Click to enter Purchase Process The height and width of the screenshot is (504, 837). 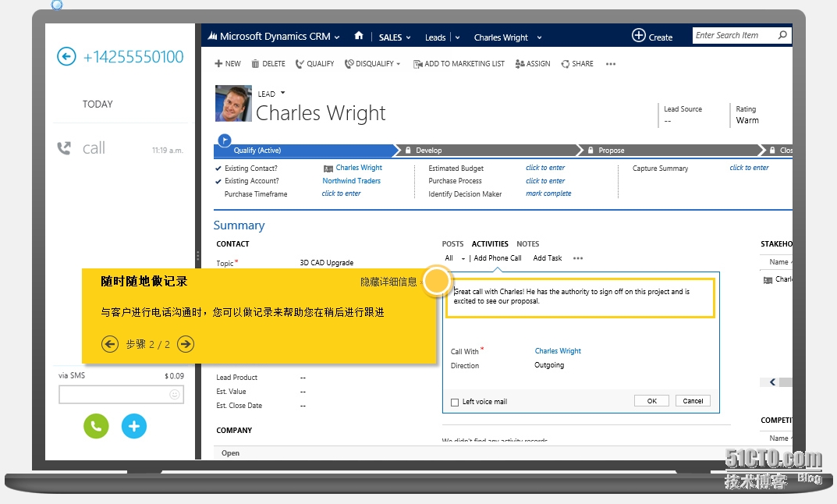[x=545, y=181]
